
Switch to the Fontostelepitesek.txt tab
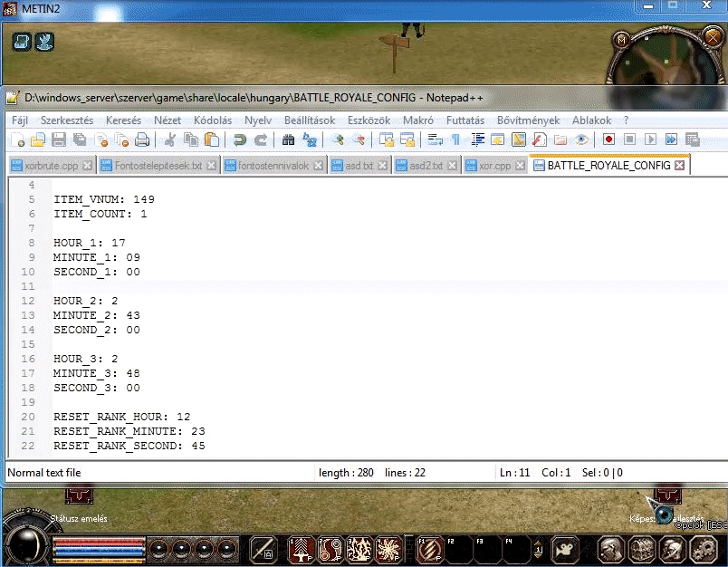point(158,166)
